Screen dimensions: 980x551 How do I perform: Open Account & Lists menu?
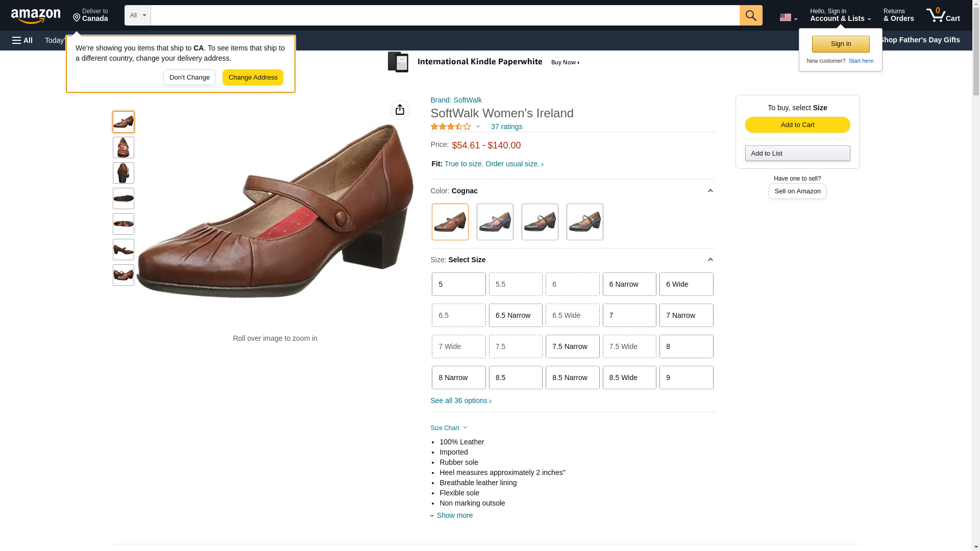click(840, 15)
